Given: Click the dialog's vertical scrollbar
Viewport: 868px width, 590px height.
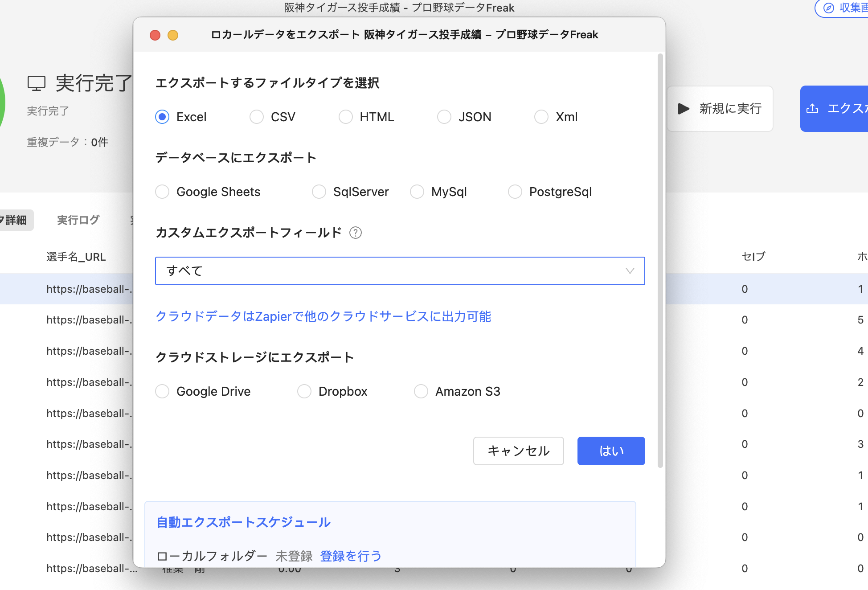Looking at the screenshot, I should pos(660,261).
